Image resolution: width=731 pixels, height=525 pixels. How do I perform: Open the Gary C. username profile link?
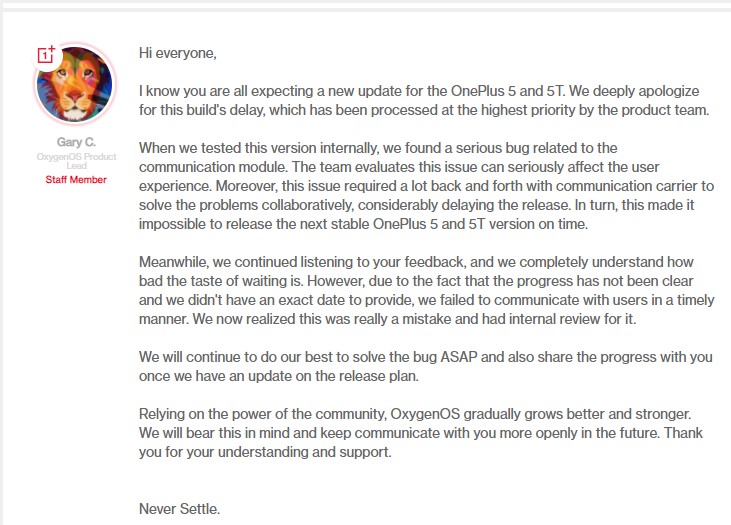pos(76,142)
